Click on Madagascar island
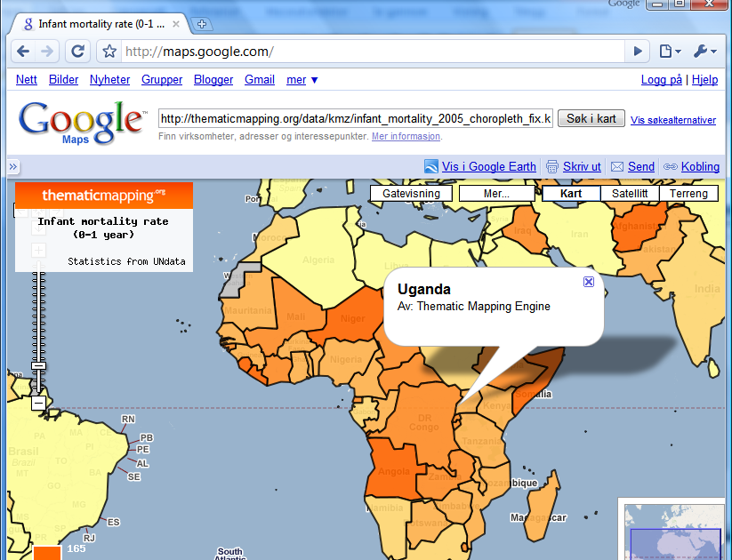 [x=540, y=507]
